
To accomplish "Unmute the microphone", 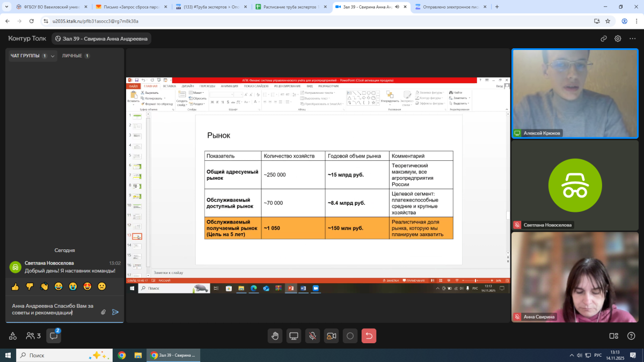I will [312, 336].
